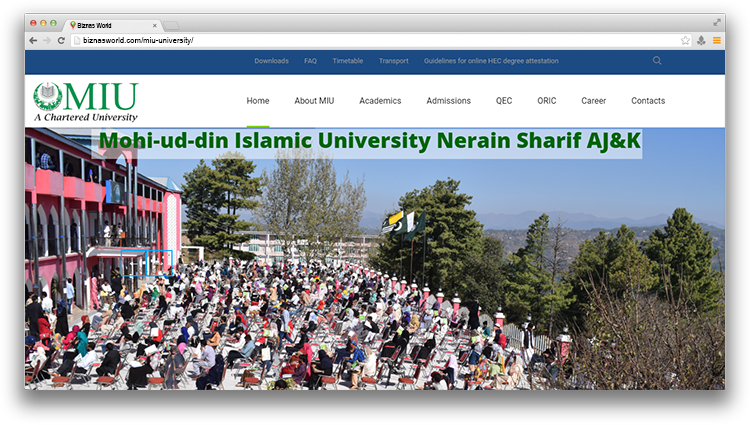750x425 pixels.
Task: Open the About MIU menu
Action: coord(314,101)
